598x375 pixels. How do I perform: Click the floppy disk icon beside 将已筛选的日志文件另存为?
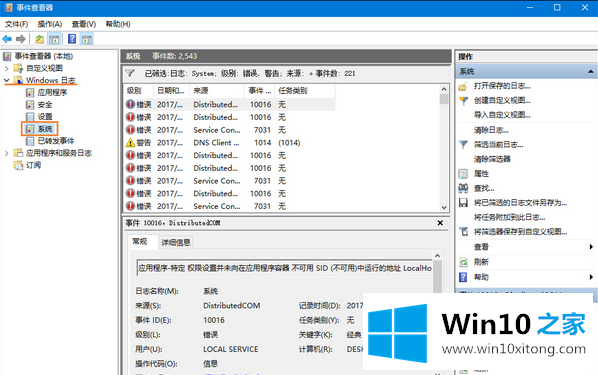pyautogui.click(x=463, y=203)
